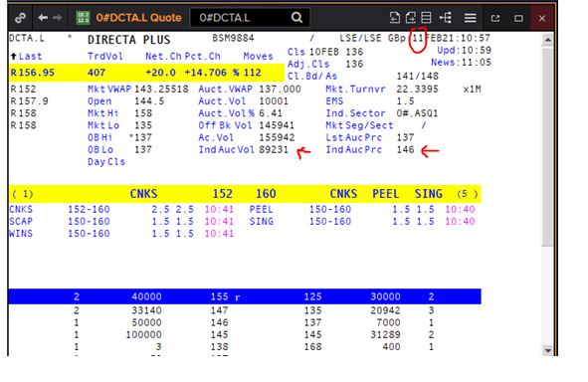Click the vertical scrollbar thumb
The height and width of the screenshot is (382, 588).
click(547, 146)
